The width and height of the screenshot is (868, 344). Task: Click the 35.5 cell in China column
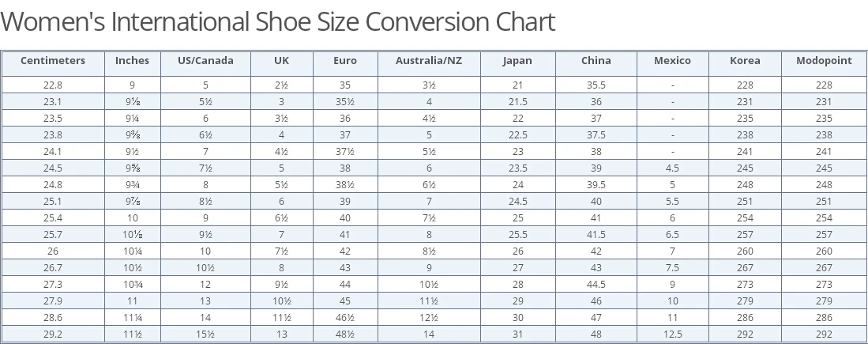coord(596,85)
